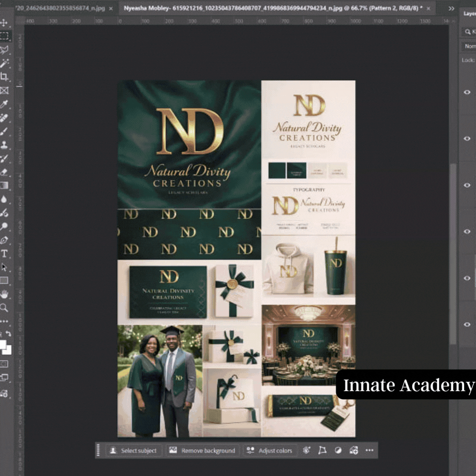Pick the Crop tool
Image resolution: width=476 pixels, height=476 pixels.
[4, 77]
